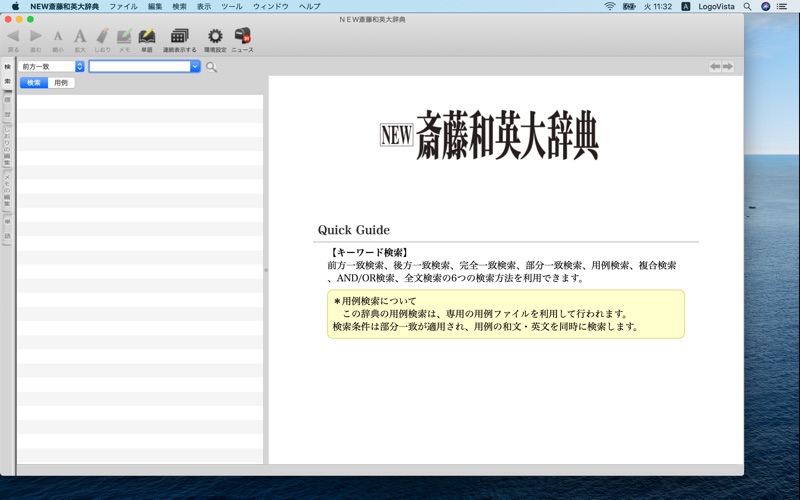Screen dimensions: 800x500
Task: Open the メモ note icon
Action: coord(124,36)
